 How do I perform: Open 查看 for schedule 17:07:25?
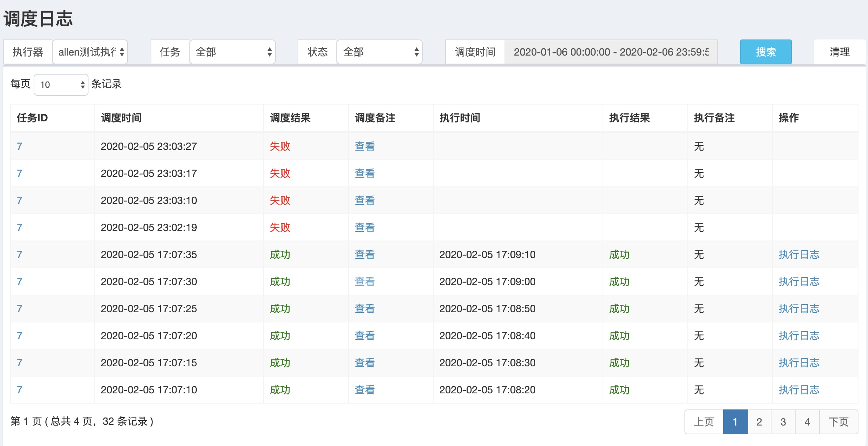click(365, 309)
